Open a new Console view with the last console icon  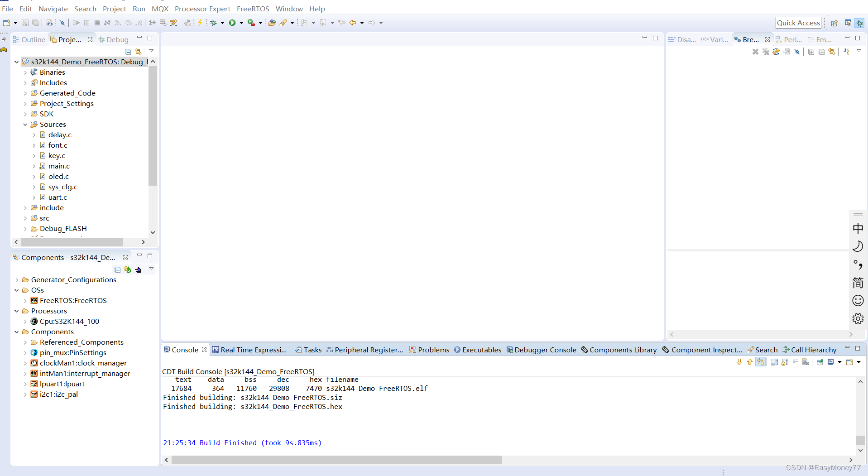click(850, 362)
